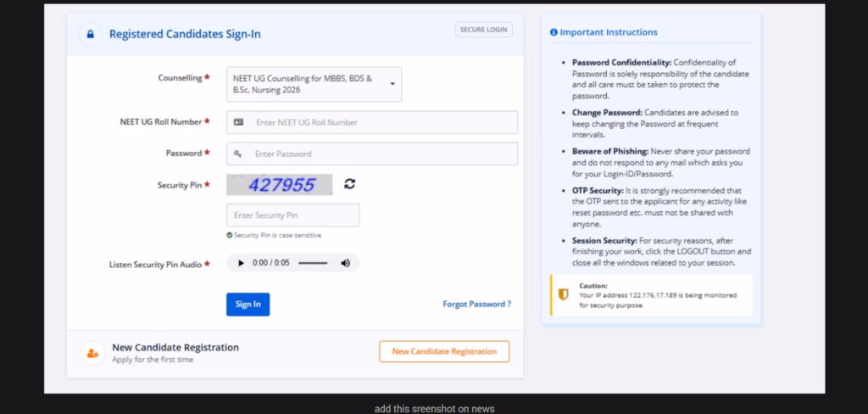Click the Beware of Phishing instruction text
Screen dimensions: 868x414
click(x=661, y=162)
